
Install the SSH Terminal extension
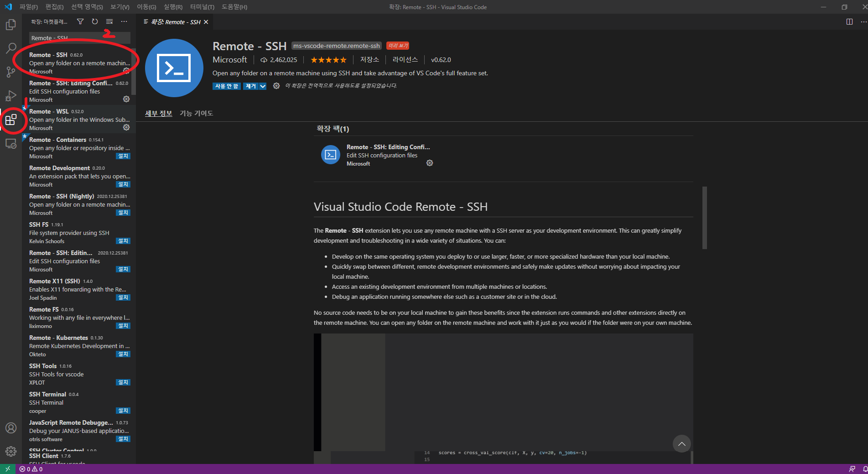coord(123,411)
